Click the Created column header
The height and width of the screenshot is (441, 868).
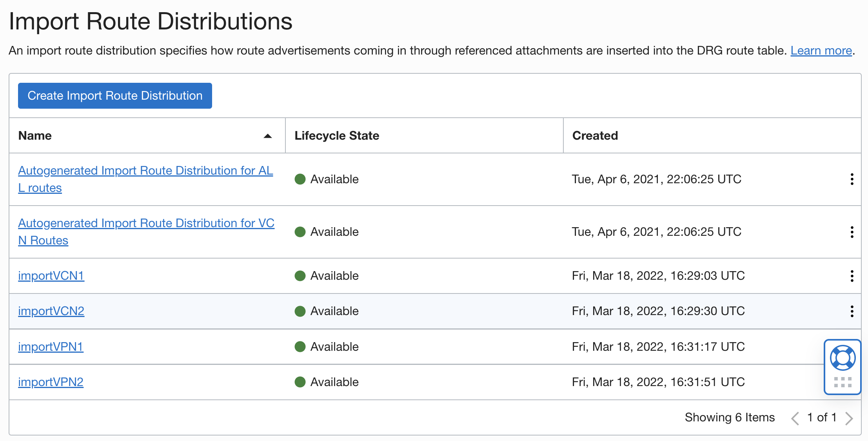(595, 136)
